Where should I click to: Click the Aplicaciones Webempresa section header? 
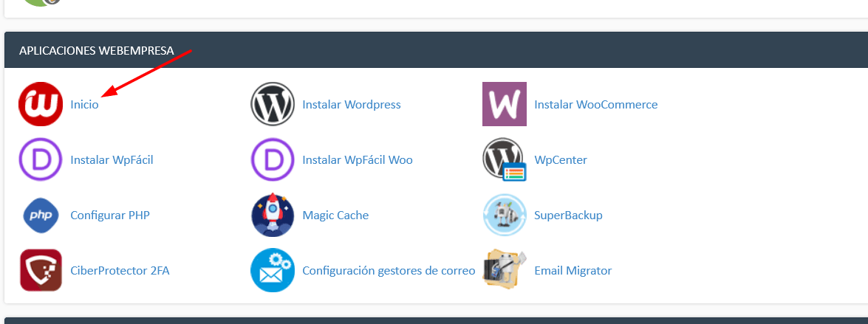[436, 50]
